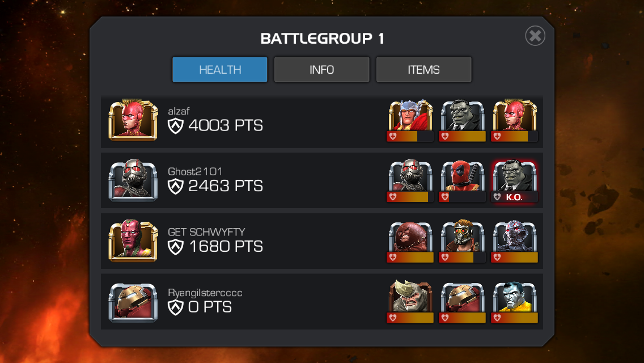
Task: Open the INFO tab
Action: 321,69
